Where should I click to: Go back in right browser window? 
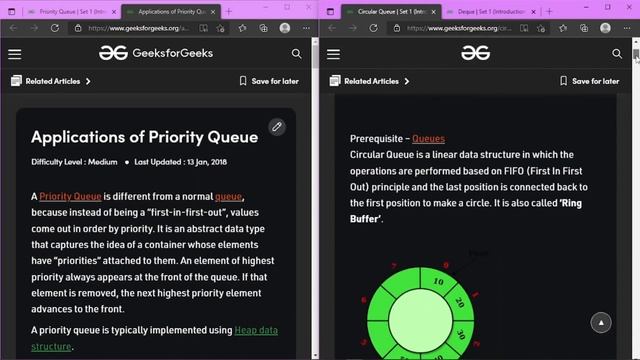[332, 28]
